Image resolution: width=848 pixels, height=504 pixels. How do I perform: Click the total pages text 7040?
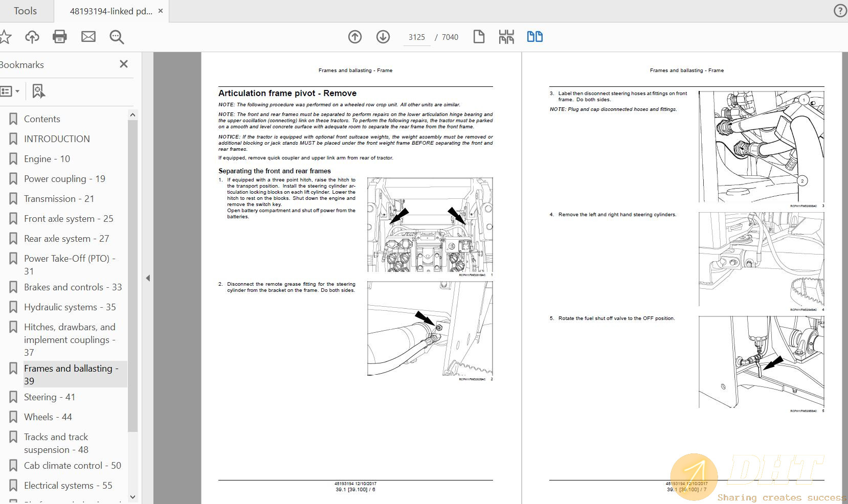tap(450, 37)
